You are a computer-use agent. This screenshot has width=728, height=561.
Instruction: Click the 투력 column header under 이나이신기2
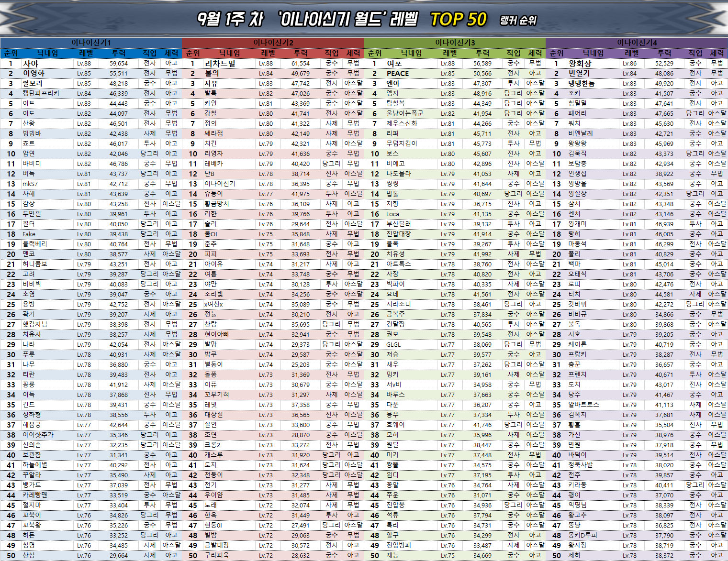(x=301, y=53)
